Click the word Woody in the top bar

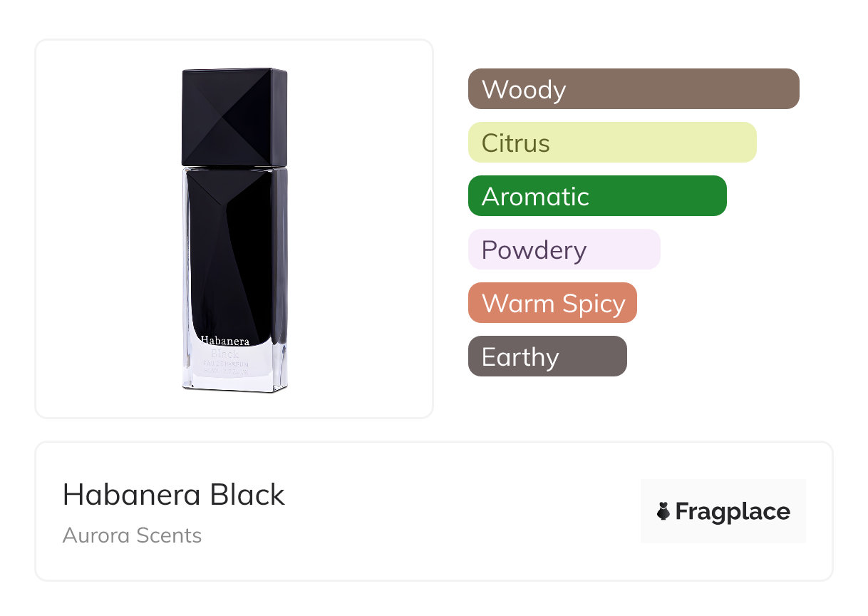coord(524,90)
